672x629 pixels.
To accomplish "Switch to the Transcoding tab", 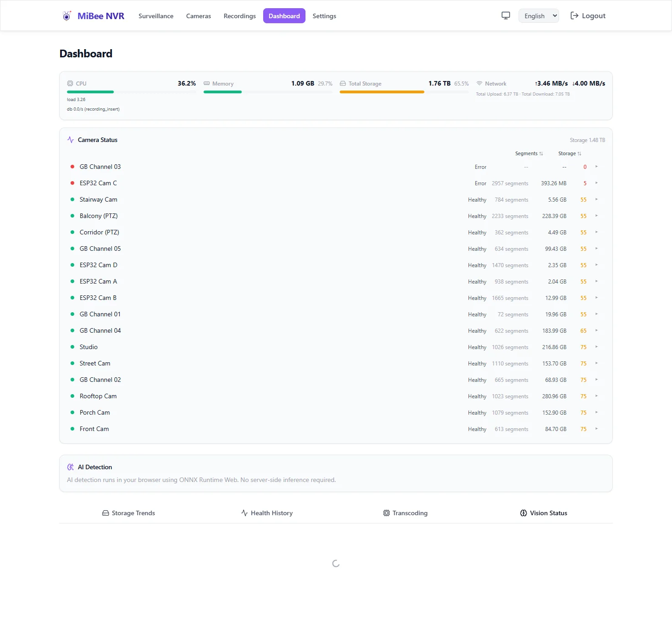I will (x=405, y=513).
